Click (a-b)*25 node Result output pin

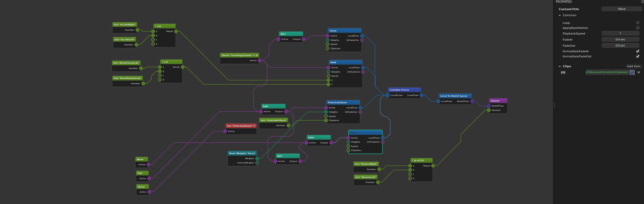pyautogui.click(x=433, y=166)
